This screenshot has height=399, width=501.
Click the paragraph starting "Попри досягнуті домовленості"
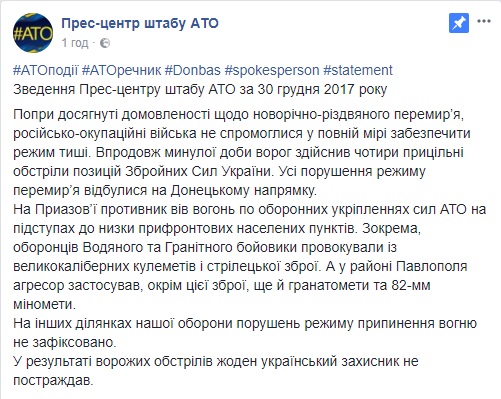tap(242, 152)
